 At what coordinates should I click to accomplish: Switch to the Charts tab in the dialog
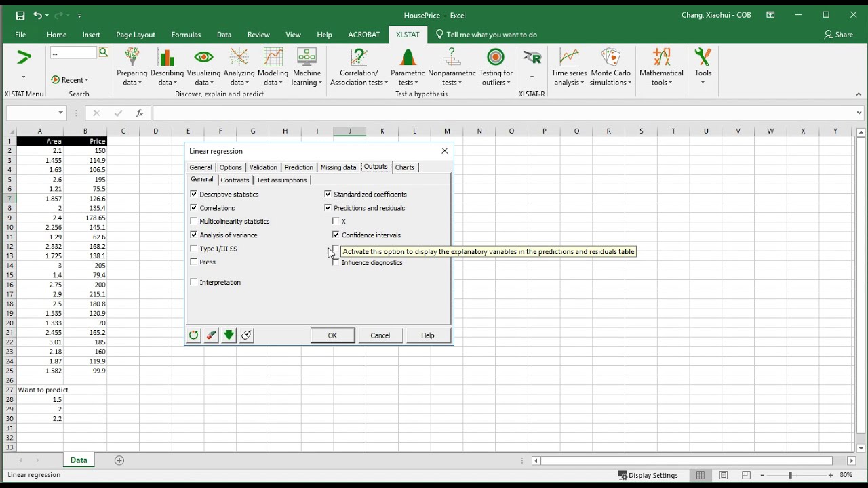click(405, 167)
